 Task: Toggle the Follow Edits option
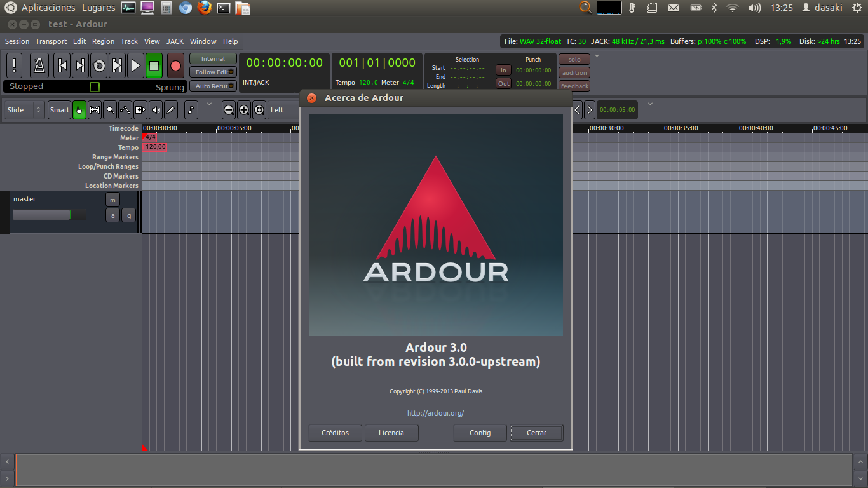click(213, 72)
